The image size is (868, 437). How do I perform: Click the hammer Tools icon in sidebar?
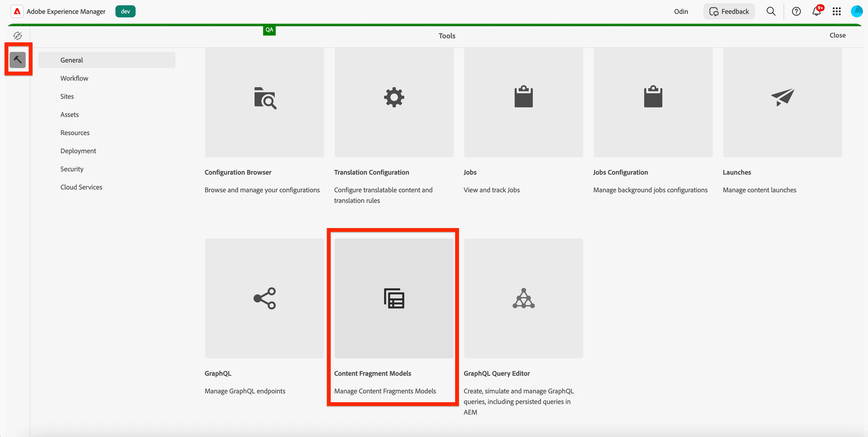pyautogui.click(x=18, y=60)
